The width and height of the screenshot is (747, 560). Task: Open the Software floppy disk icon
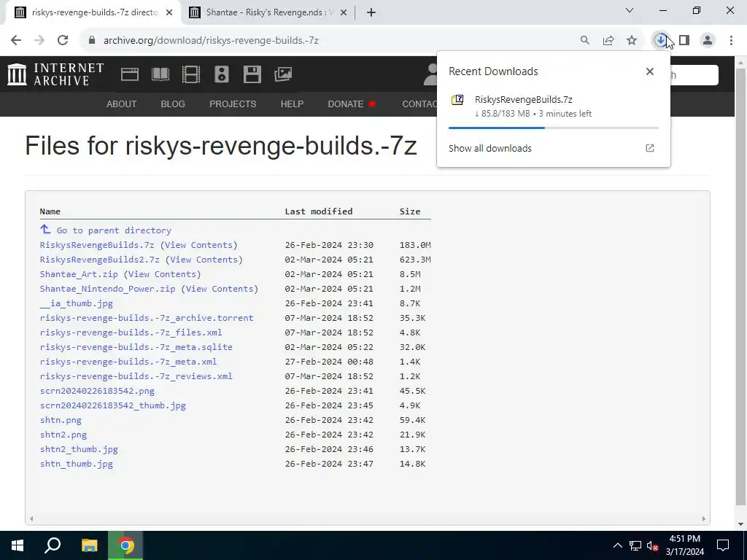(x=252, y=74)
